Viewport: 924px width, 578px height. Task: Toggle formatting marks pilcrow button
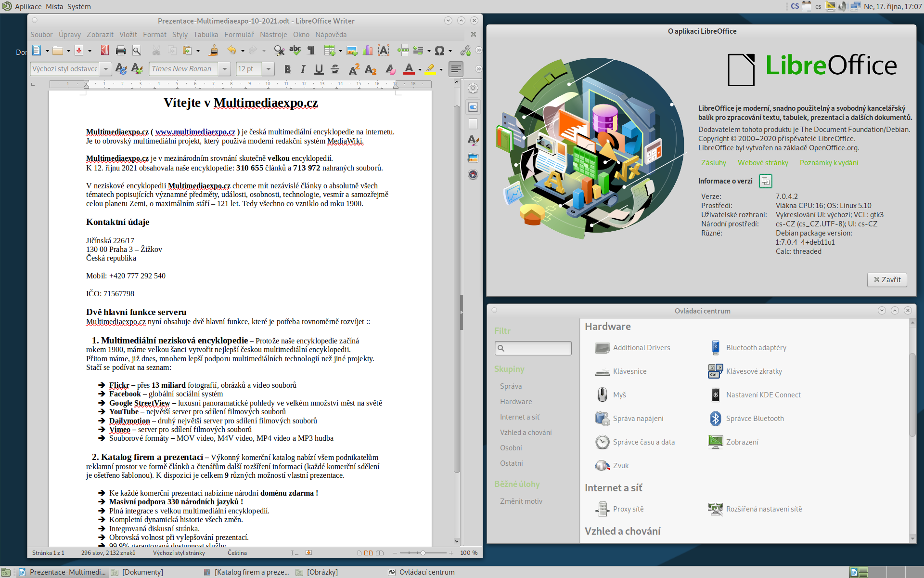311,50
